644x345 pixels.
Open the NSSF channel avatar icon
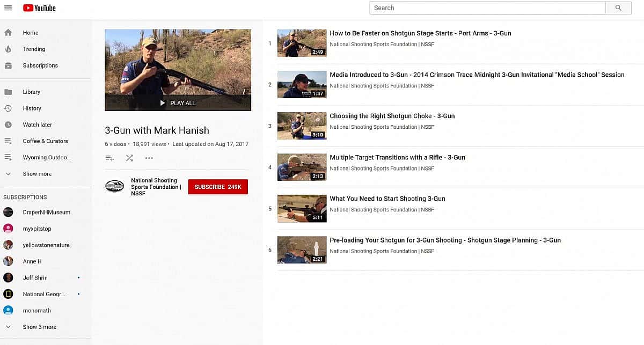[x=114, y=187]
